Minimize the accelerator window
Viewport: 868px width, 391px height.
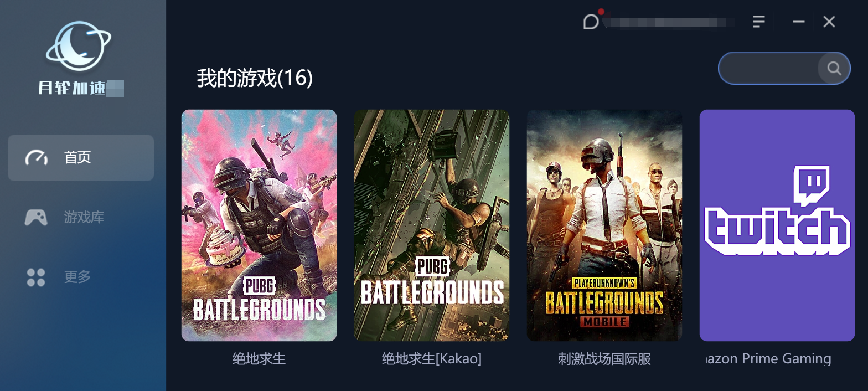click(798, 22)
